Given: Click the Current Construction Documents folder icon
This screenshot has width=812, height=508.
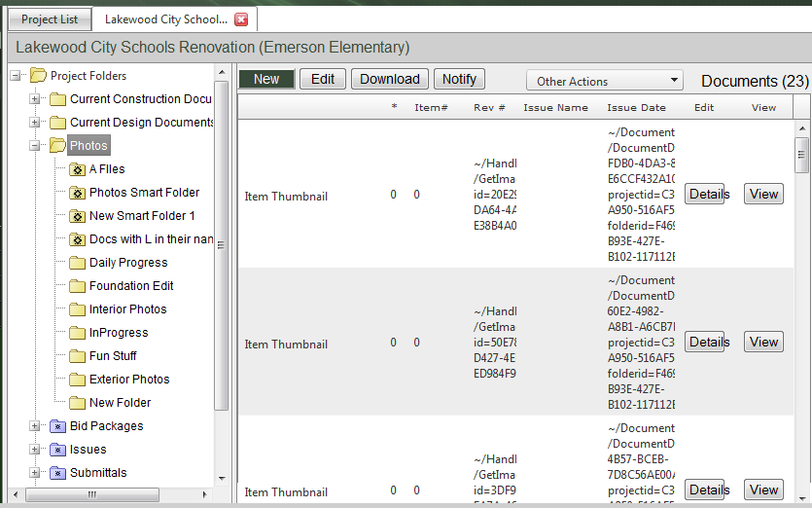Looking at the screenshot, I should click(57, 99).
